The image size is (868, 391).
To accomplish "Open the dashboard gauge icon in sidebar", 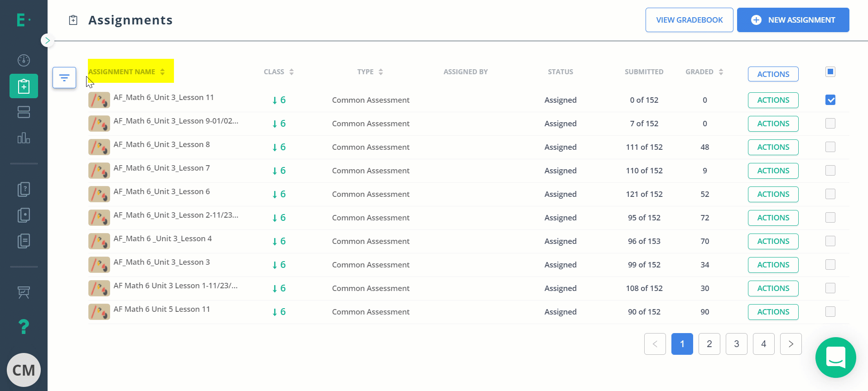I will 24,60.
